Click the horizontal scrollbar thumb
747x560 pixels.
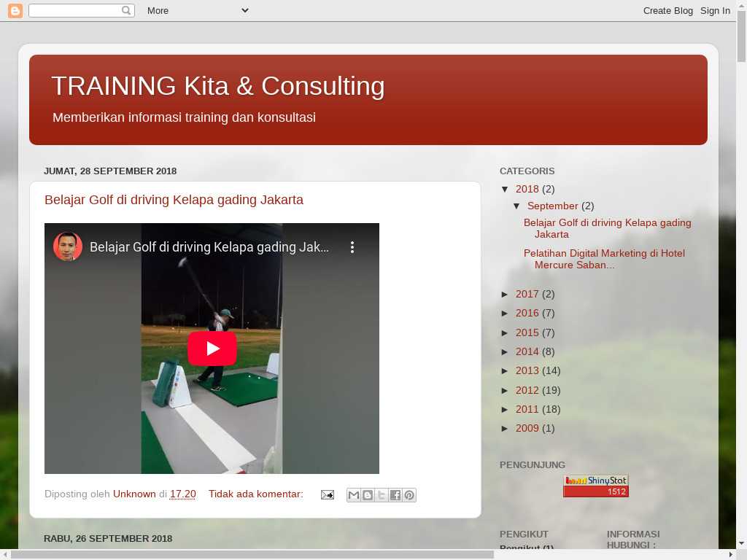pos(252,555)
